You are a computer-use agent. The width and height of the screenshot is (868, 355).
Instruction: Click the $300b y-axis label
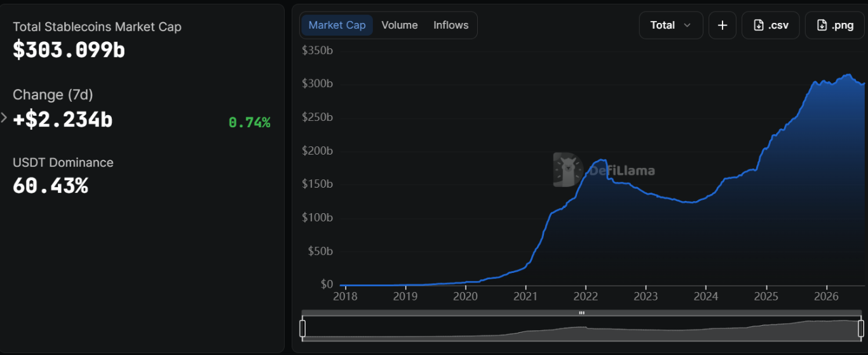coord(317,84)
